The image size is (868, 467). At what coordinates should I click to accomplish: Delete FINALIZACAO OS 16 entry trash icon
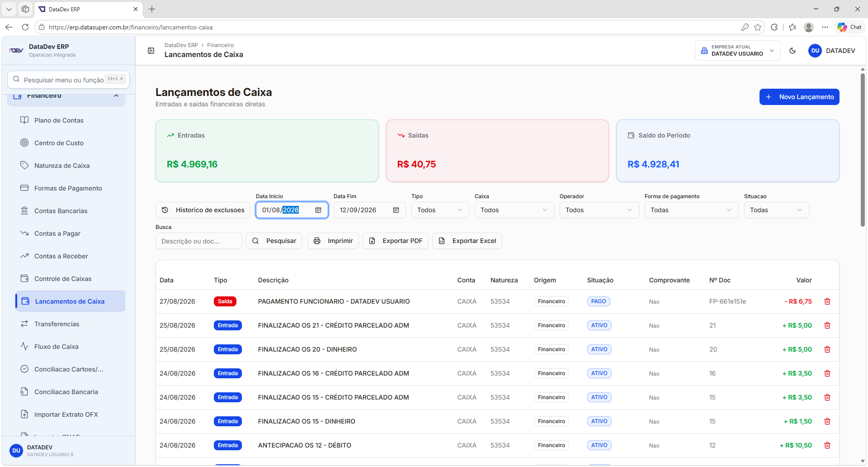(x=827, y=373)
